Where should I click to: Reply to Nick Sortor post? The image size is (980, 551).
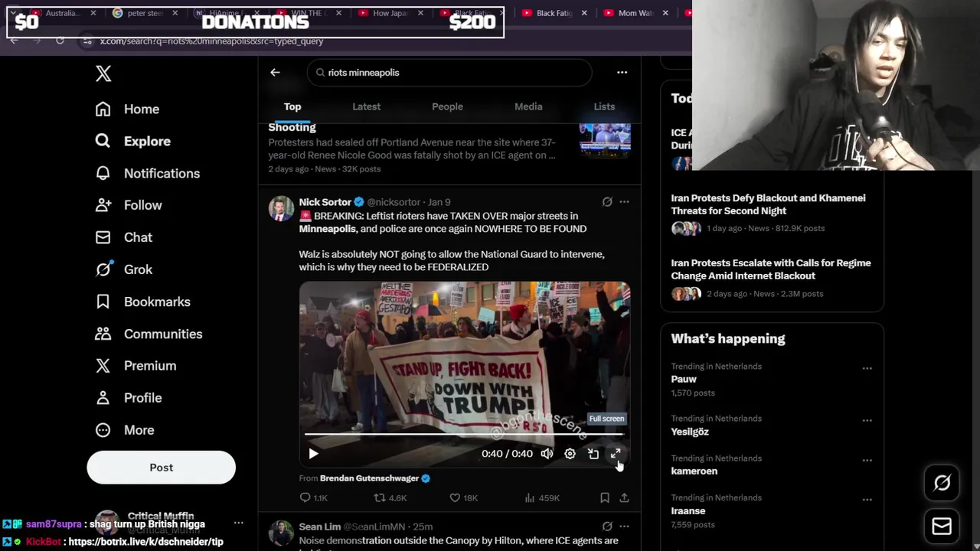tap(313, 497)
